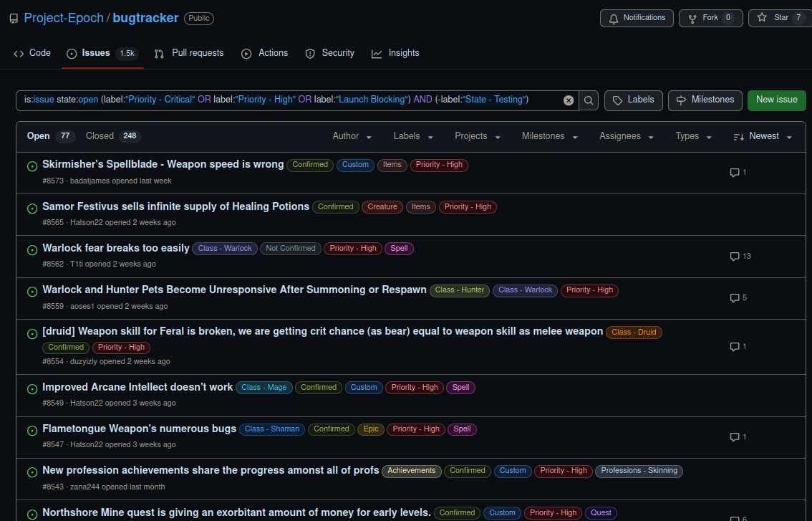Filter by Class - Druid label
Image resolution: width=812 pixels, height=521 pixels.
click(x=634, y=333)
